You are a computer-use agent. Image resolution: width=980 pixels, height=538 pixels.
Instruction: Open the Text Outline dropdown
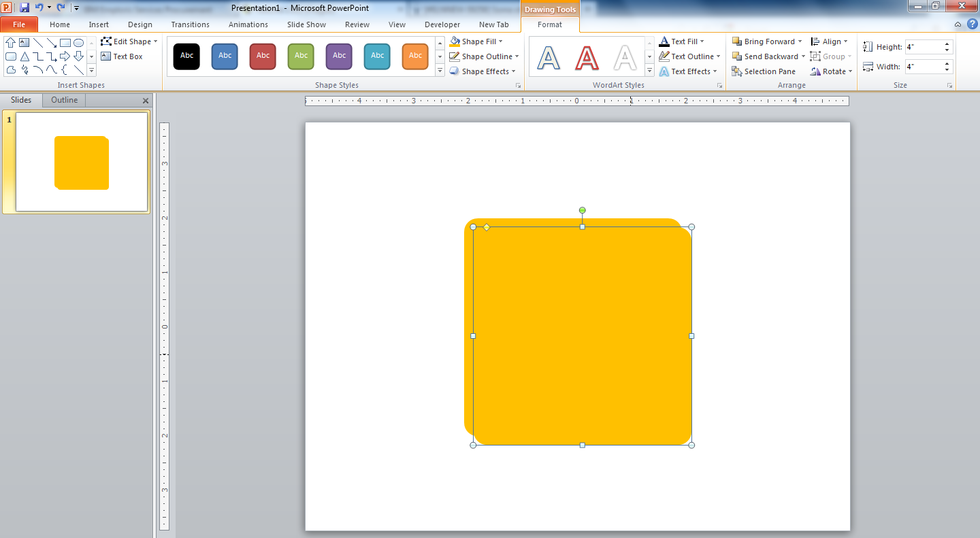pos(690,56)
